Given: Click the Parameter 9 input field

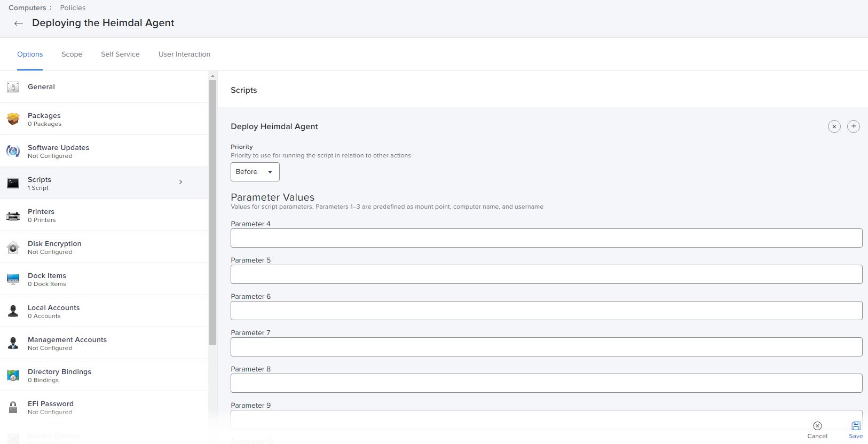Looking at the screenshot, I should tap(546, 419).
